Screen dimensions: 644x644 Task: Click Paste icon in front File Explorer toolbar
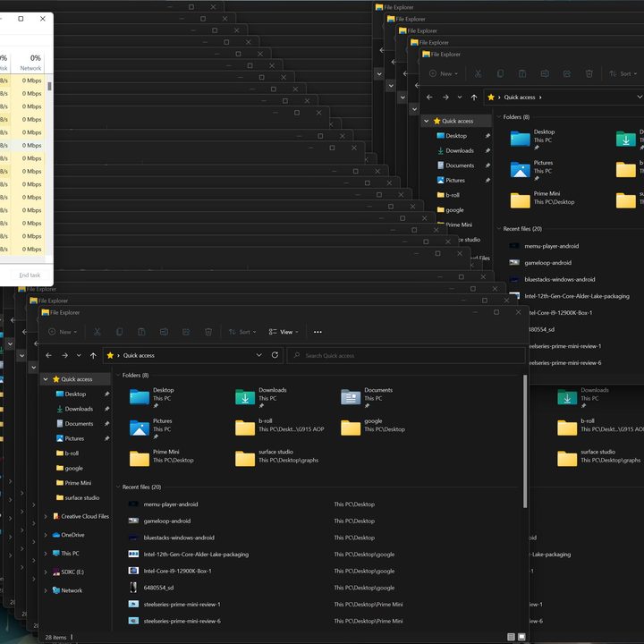click(141, 332)
